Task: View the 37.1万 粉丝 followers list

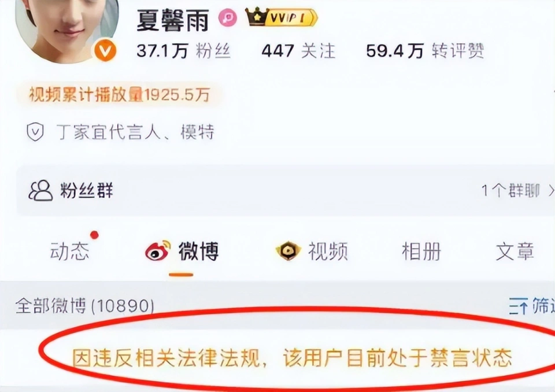Action: 184,51
